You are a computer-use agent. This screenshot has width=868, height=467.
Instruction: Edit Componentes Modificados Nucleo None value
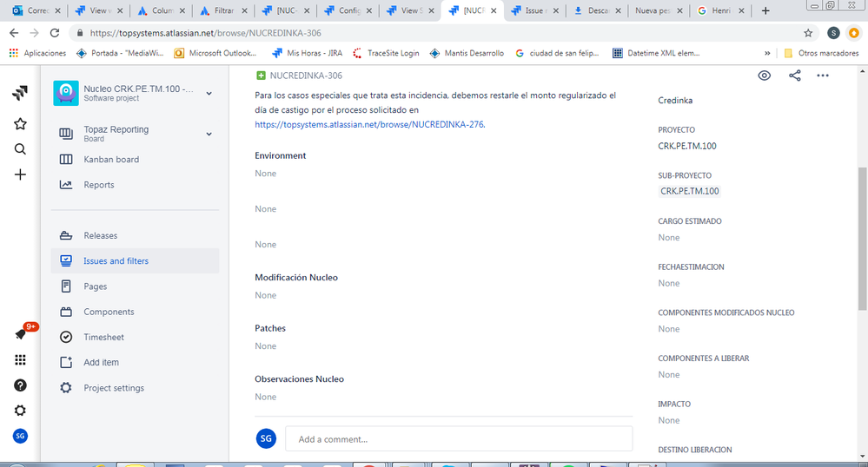pos(669,329)
